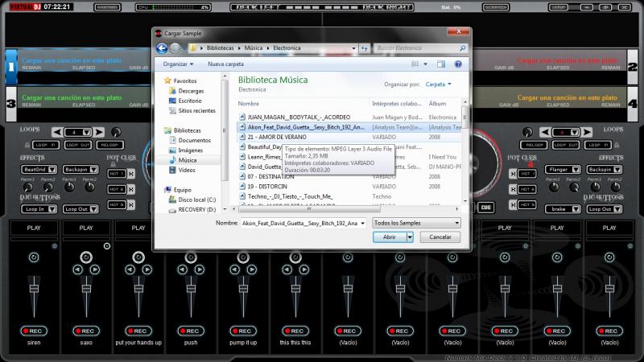Expand the Abrir button arrow menu
644x362 pixels.
pos(410,237)
